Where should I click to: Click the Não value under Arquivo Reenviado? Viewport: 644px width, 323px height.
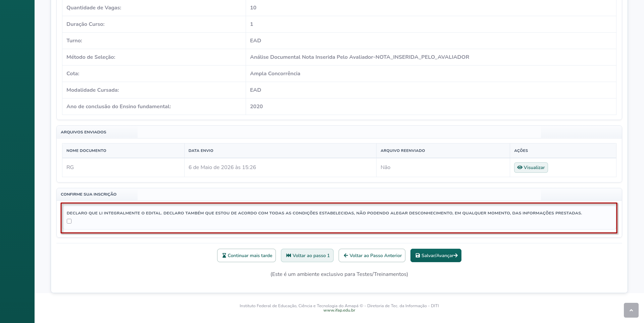(x=385, y=167)
